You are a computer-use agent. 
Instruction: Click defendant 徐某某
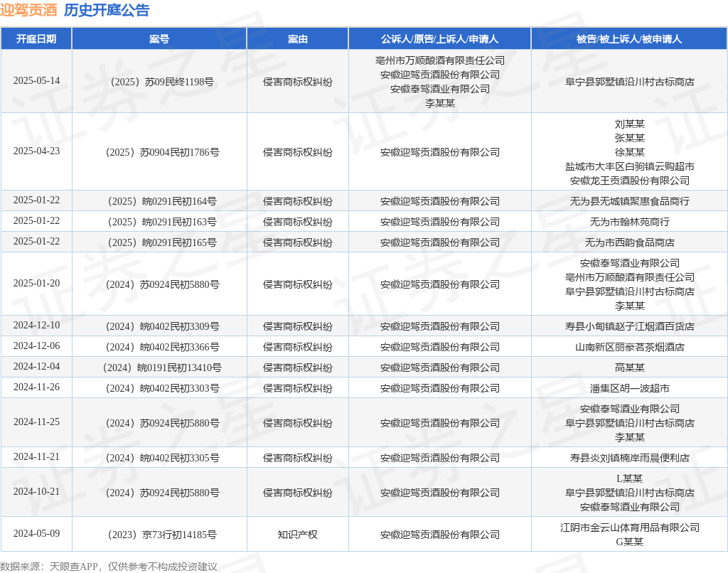(630, 152)
